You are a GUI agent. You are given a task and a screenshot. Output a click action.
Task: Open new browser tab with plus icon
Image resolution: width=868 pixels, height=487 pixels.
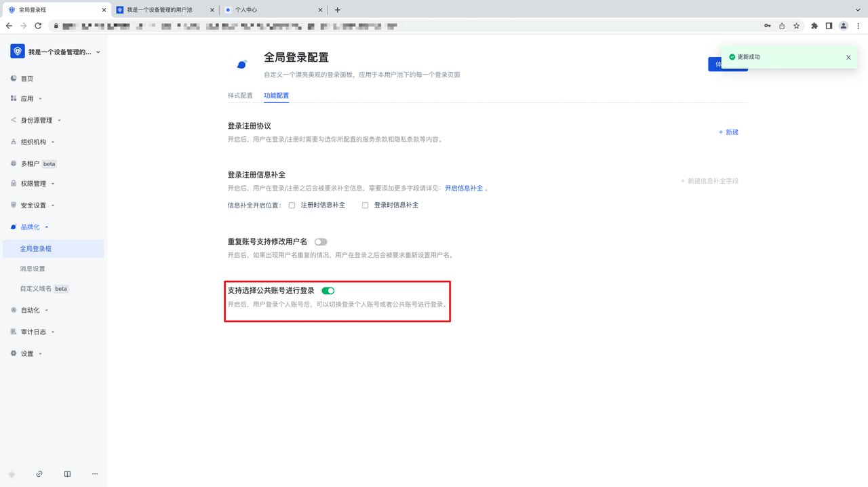click(x=338, y=10)
